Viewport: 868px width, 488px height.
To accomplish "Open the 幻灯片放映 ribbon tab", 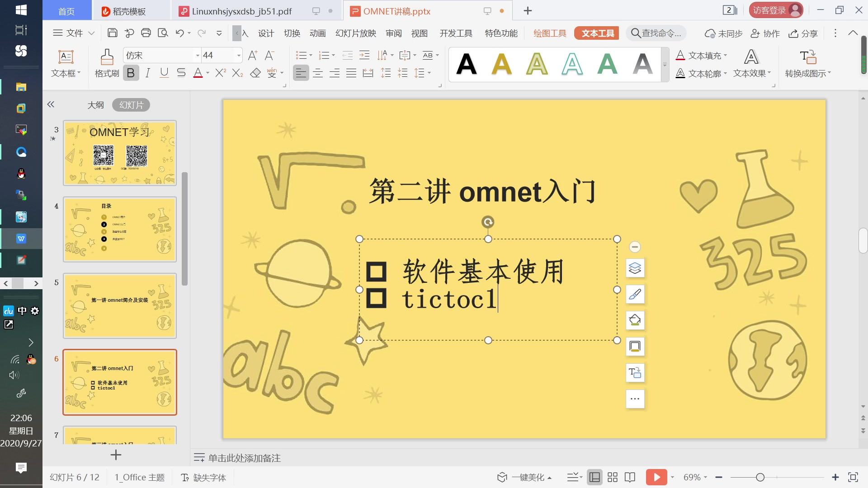I will point(356,33).
